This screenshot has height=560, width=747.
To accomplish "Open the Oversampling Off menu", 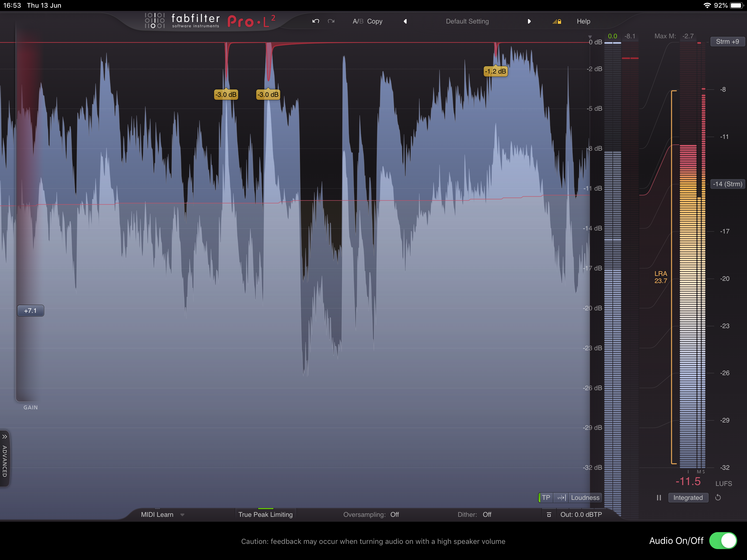I will click(x=395, y=514).
